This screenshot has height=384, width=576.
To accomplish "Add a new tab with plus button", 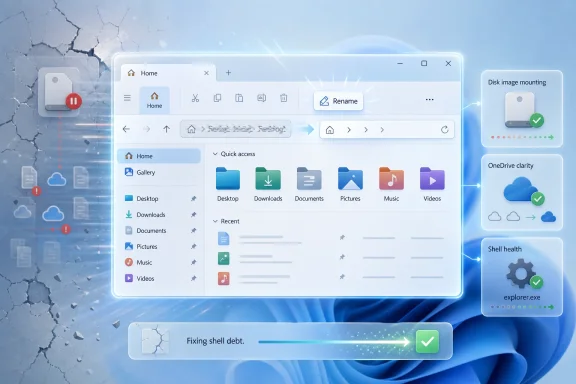I will [x=228, y=73].
